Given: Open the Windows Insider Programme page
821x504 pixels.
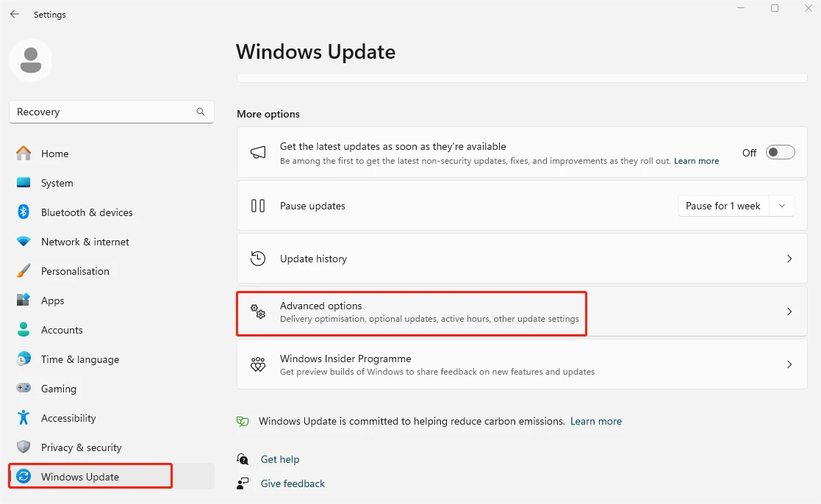Looking at the screenshot, I should pyautogui.click(x=522, y=364).
